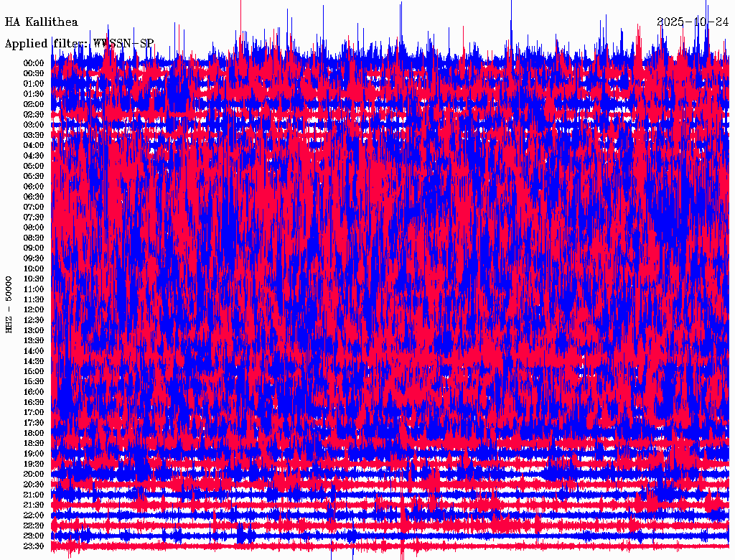Select the 12:30 time label
This screenshot has width=735, height=560.
point(34,320)
